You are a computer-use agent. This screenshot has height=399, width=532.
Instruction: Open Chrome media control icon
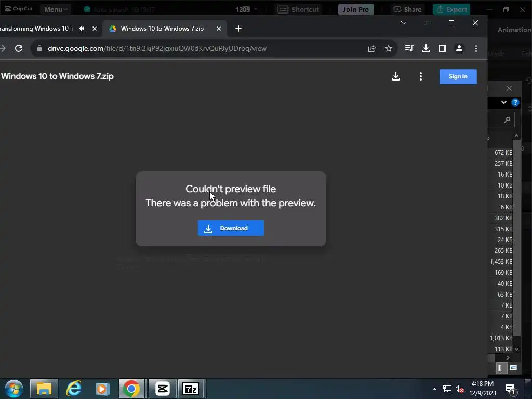click(409, 48)
